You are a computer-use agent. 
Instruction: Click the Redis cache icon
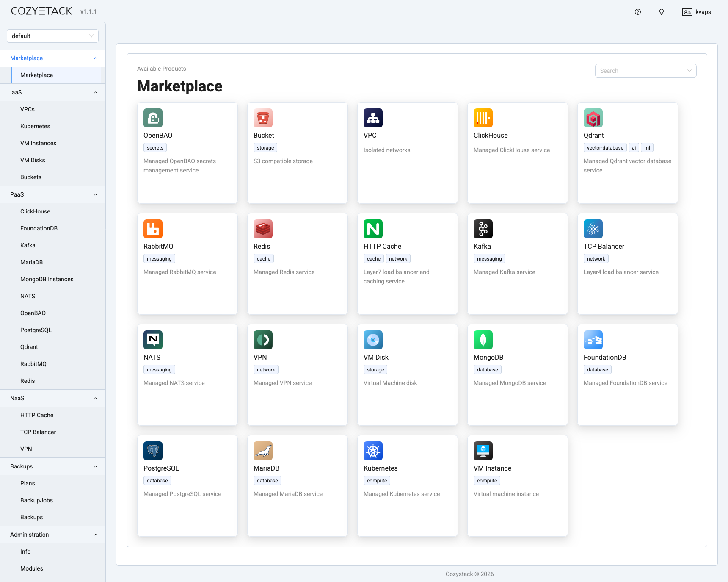point(263,229)
